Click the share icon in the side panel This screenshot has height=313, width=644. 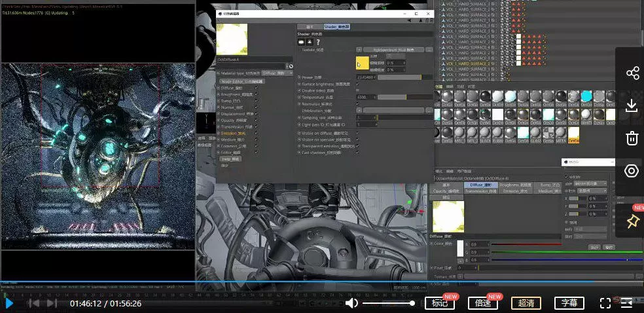[x=632, y=73]
